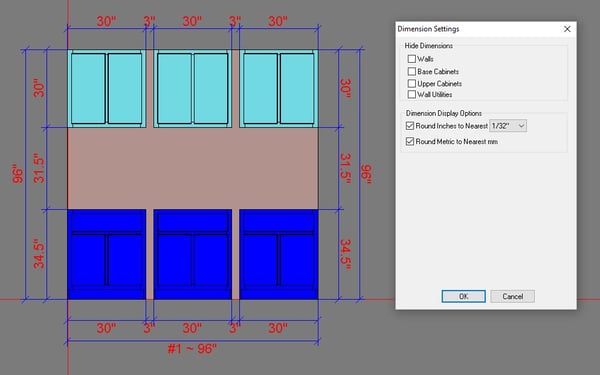Click the left-side 96" height dimension
600x375 pixels.
coord(18,174)
